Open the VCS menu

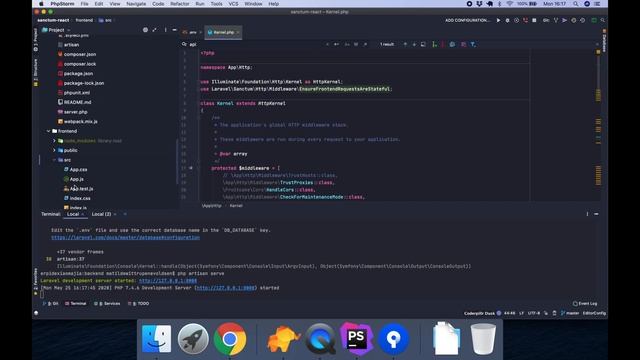(x=233, y=4)
